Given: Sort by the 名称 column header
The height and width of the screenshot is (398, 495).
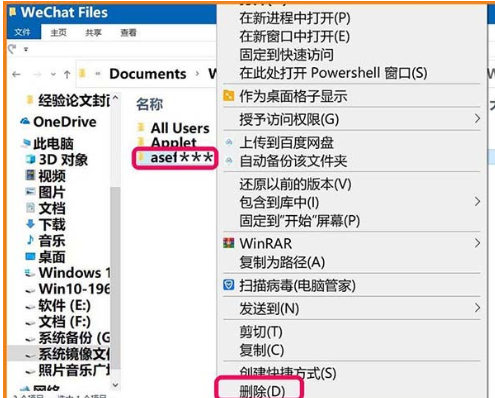Looking at the screenshot, I should 149,104.
